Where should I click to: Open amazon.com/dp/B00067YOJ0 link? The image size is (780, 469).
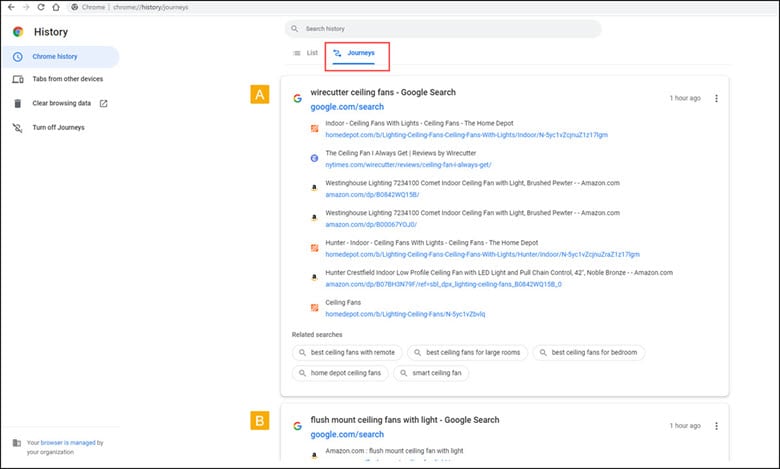click(x=371, y=224)
